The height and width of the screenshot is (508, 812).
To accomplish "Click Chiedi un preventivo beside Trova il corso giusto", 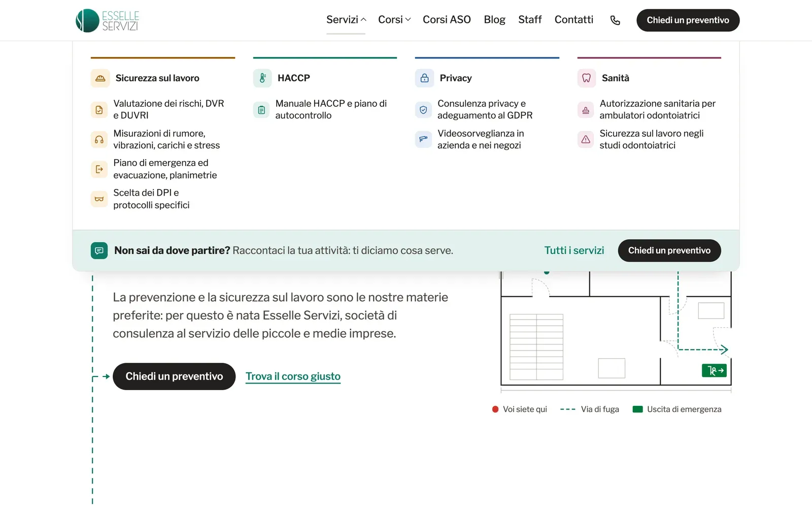I will (174, 376).
